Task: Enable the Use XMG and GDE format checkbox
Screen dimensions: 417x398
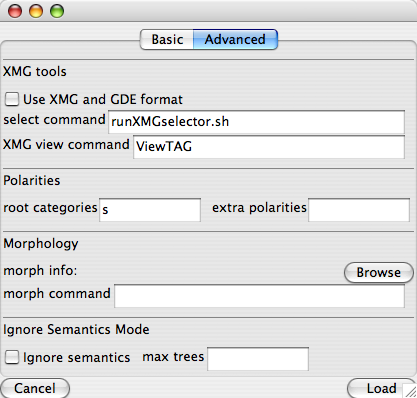Action: coord(12,99)
